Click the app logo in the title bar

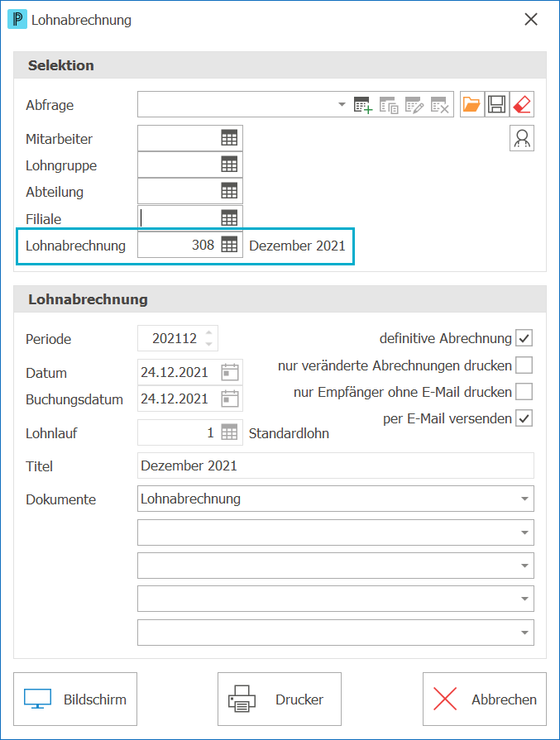coord(17,19)
